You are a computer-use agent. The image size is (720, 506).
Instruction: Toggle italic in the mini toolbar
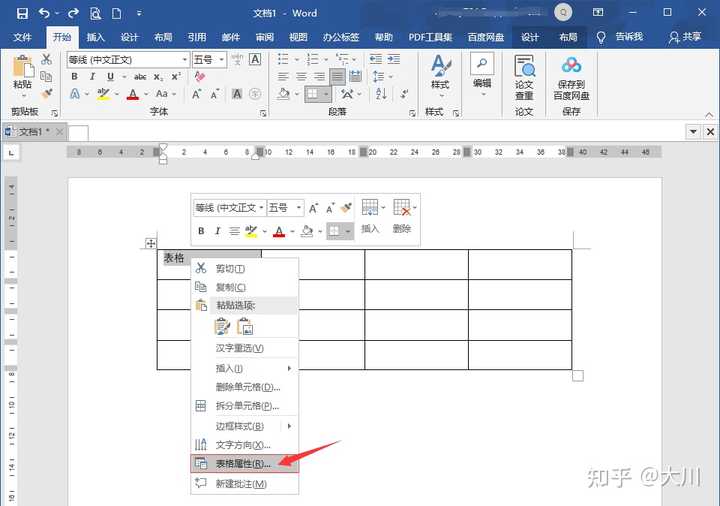click(218, 231)
